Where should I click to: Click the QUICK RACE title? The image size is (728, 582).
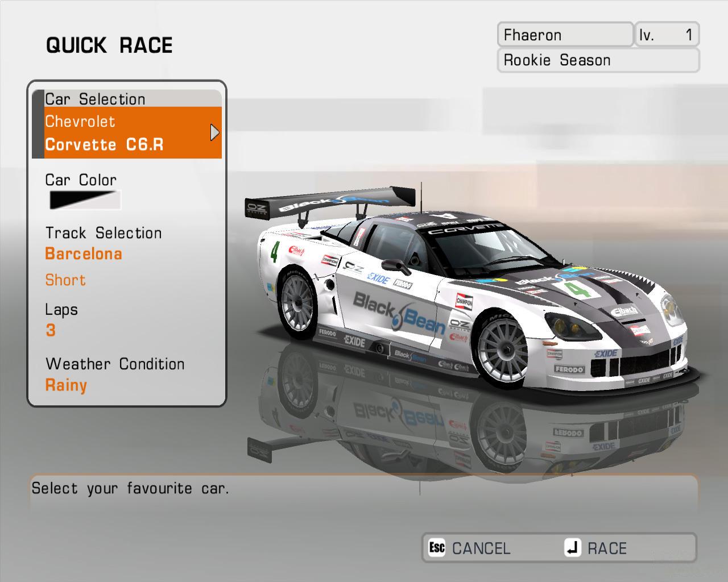click(x=109, y=45)
